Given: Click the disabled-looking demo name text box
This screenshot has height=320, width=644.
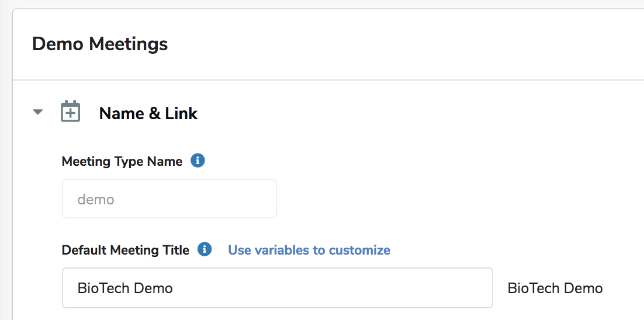Looking at the screenshot, I should pyautogui.click(x=169, y=199).
